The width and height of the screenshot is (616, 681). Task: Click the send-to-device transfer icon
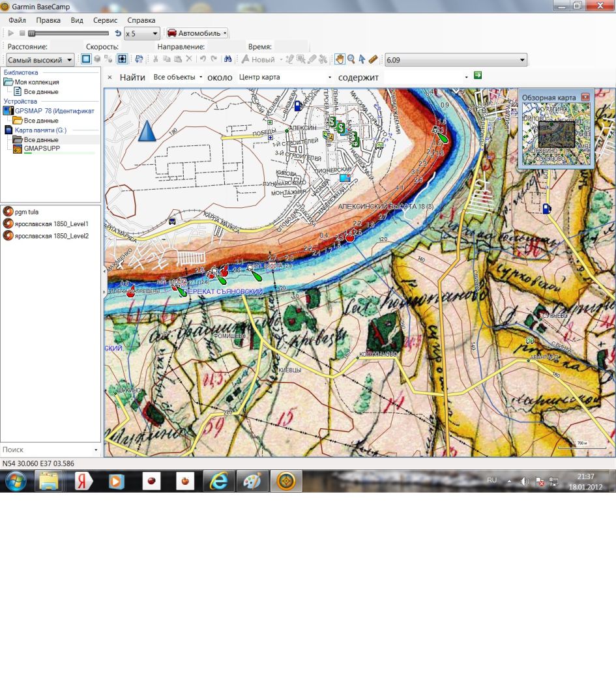[x=139, y=59]
